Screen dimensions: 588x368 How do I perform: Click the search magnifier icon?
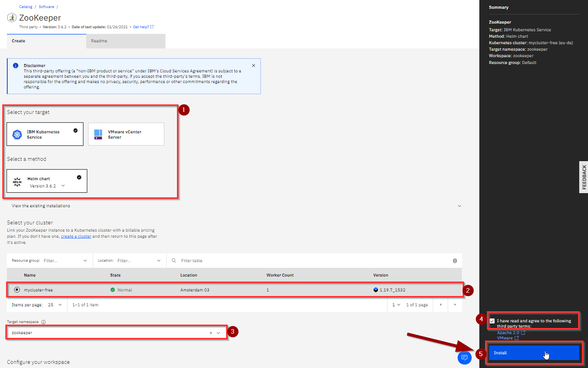(174, 261)
